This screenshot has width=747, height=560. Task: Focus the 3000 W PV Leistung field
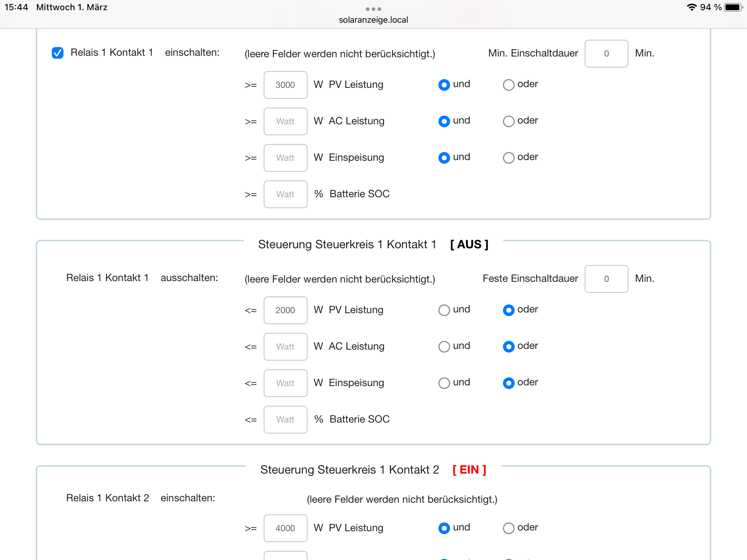point(285,85)
